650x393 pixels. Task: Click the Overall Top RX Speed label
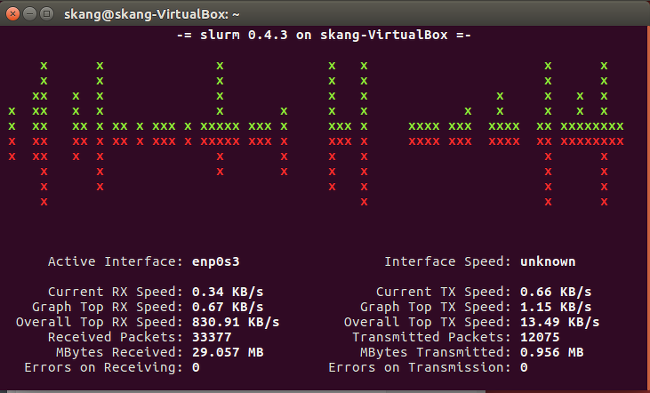99,322
